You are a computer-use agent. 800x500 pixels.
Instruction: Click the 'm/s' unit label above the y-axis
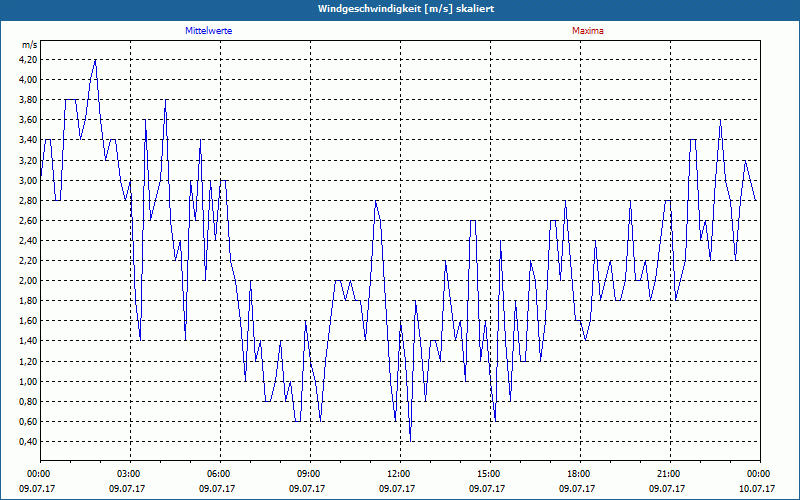[30, 45]
